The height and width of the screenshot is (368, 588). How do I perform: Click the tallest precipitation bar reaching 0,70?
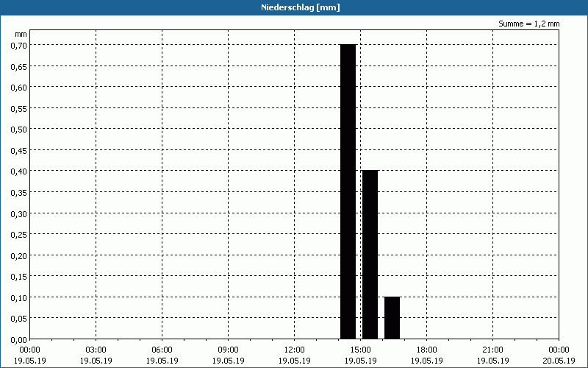[x=348, y=192]
